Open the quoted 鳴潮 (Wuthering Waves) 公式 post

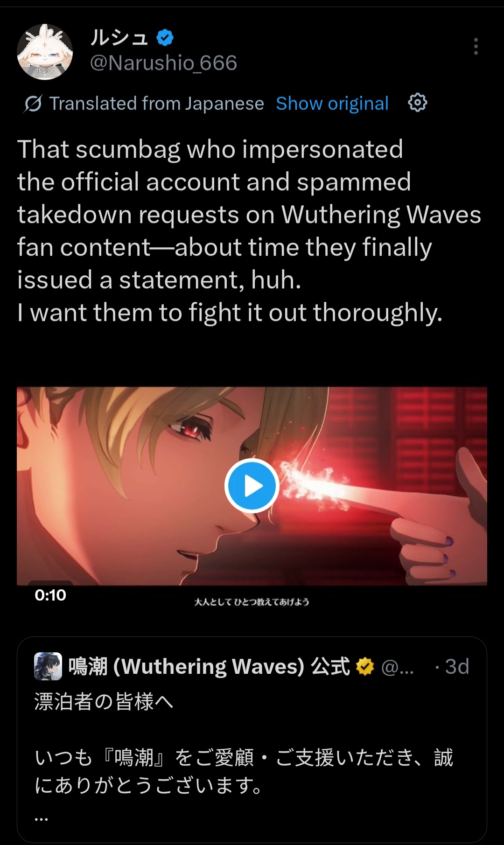[252, 740]
